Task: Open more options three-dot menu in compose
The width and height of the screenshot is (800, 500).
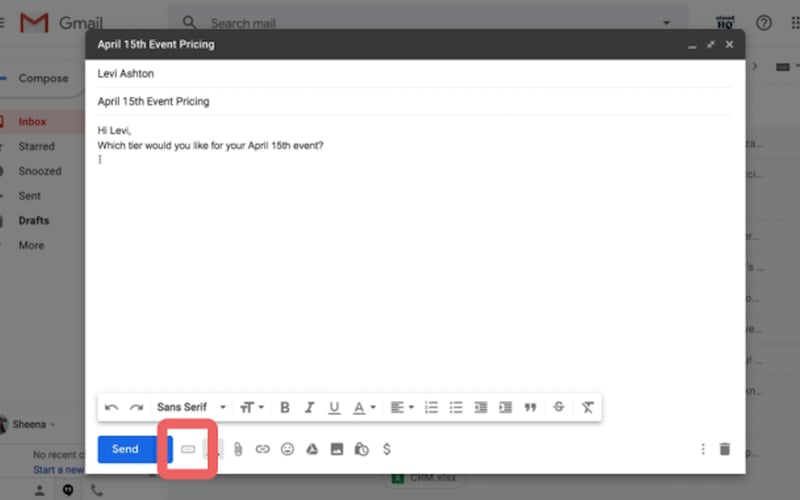Action: click(x=703, y=449)
